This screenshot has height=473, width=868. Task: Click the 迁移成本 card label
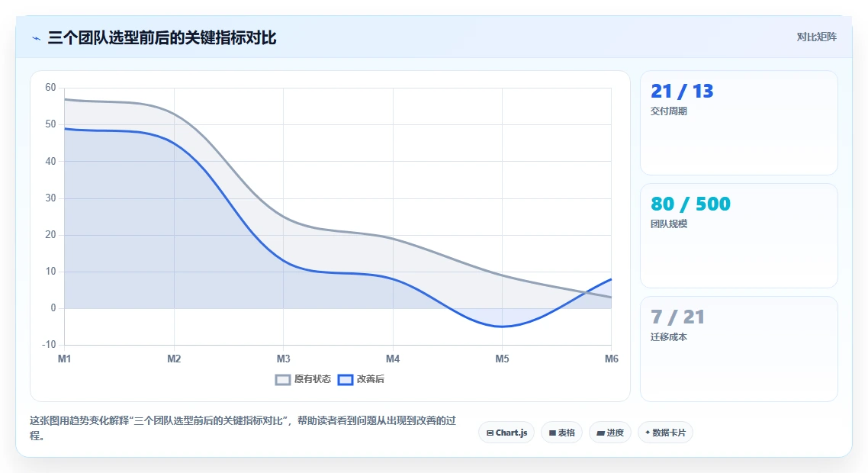[669, 337]
